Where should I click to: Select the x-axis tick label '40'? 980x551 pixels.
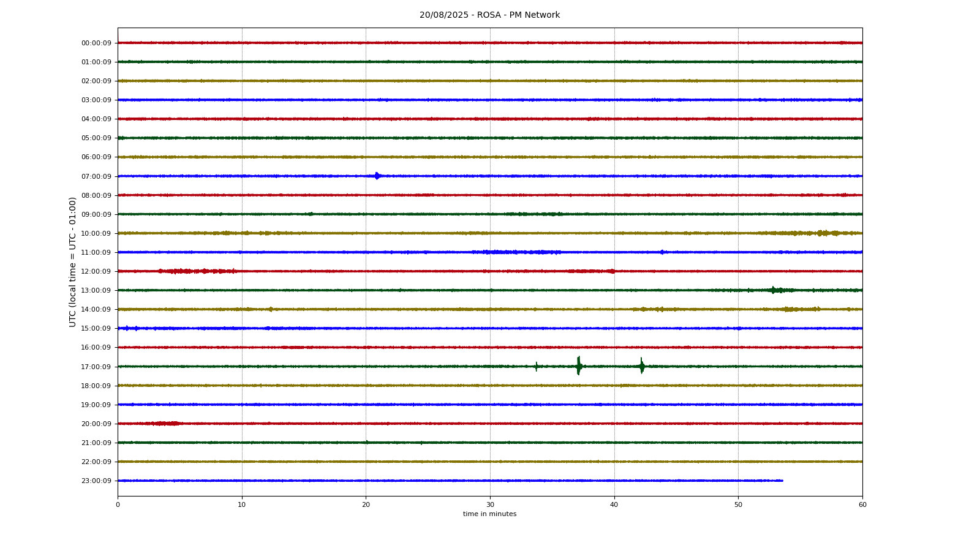click(614, 504)
